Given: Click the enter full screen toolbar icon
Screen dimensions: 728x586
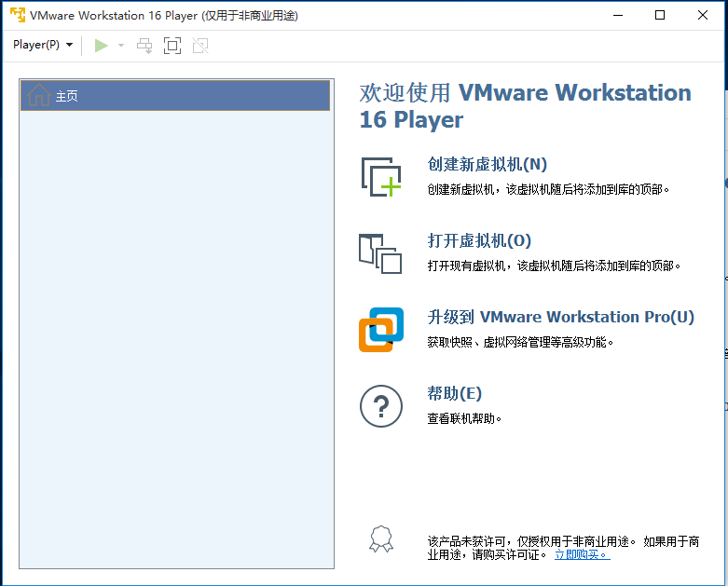Looking at the screenshot, I should tap(172, 46).
